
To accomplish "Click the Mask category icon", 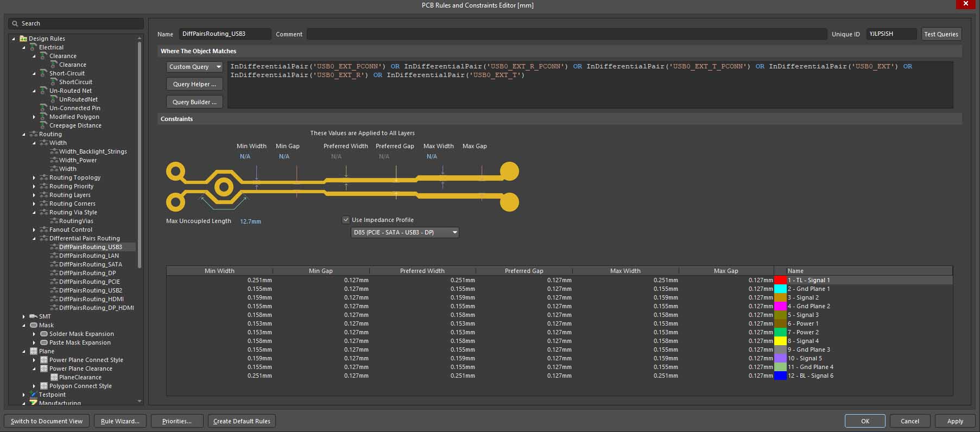I will tap(34, 325).
